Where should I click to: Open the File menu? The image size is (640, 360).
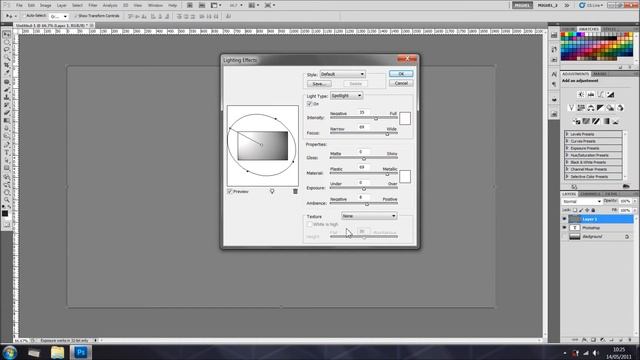pyautogui.click(x=19, y=5)
